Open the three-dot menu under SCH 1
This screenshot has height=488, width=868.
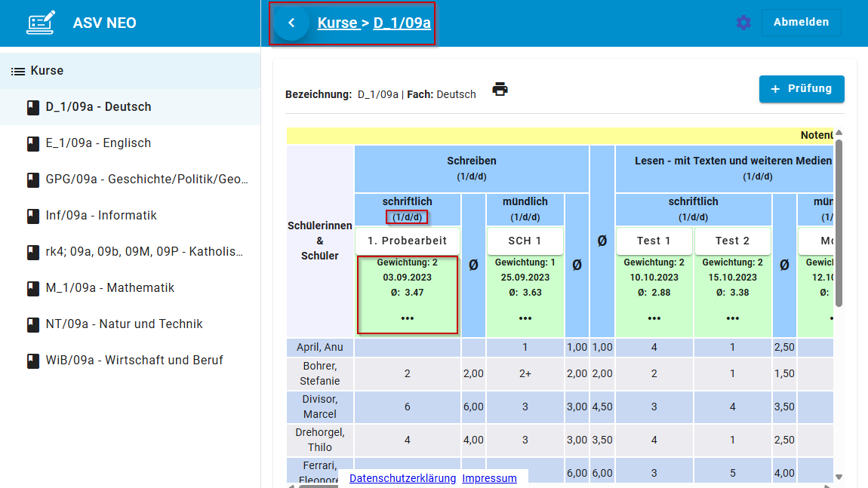point(525,318)
